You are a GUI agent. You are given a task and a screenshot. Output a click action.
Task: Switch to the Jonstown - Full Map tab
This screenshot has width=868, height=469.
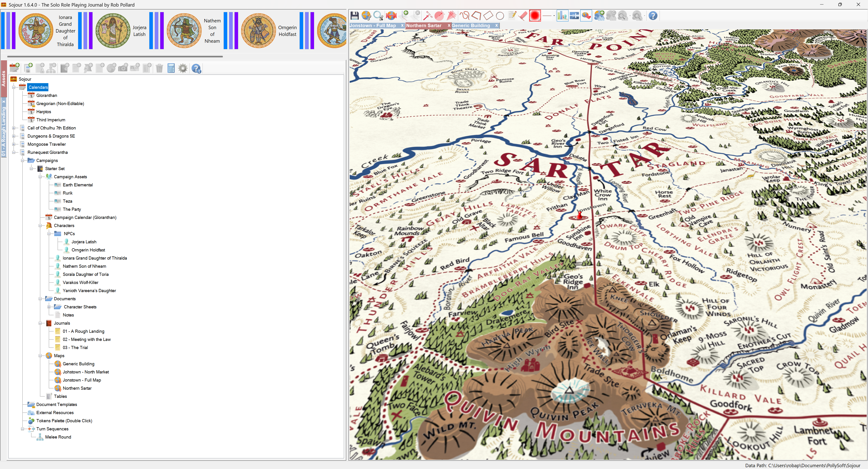coord(373,26)
